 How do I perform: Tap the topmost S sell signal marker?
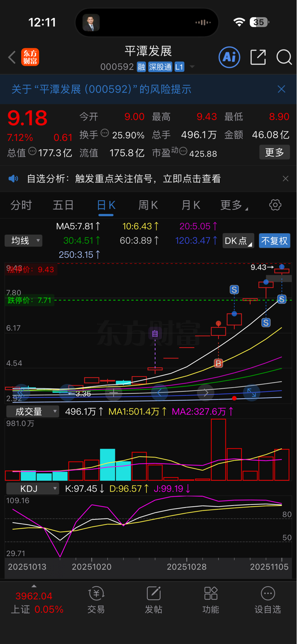coord(234,290)
